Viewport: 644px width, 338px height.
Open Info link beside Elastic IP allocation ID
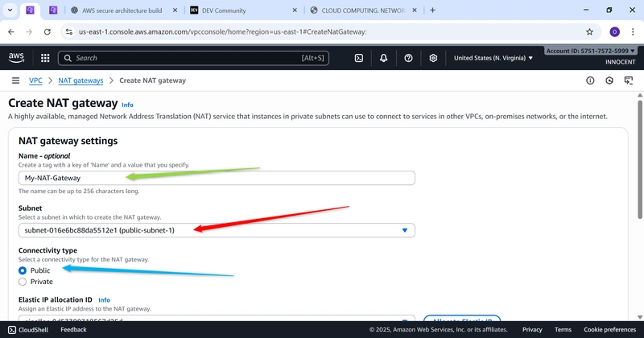pyautogui.click(x=105, y=300)
